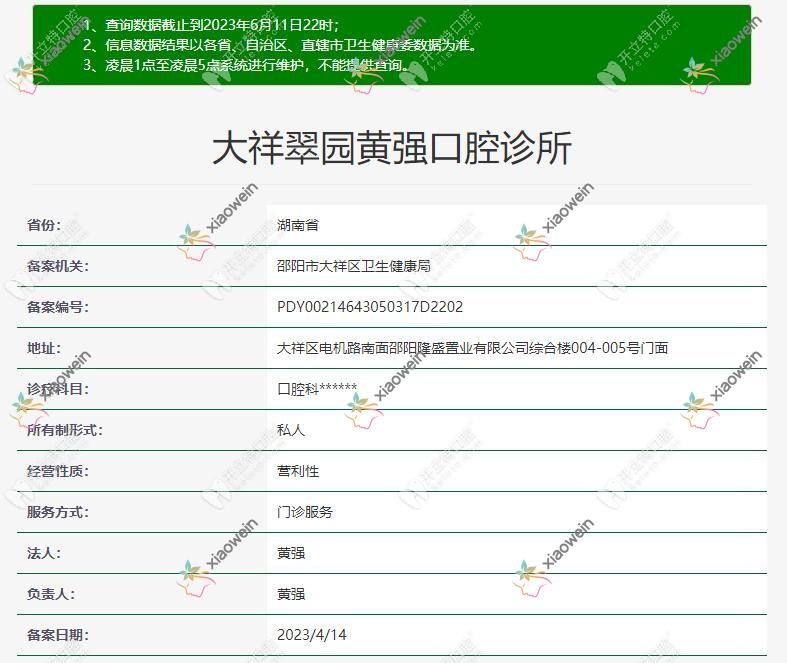Click the 所有制形式 label
Screen dimensions: 787x663
click(x=65, y=430)
